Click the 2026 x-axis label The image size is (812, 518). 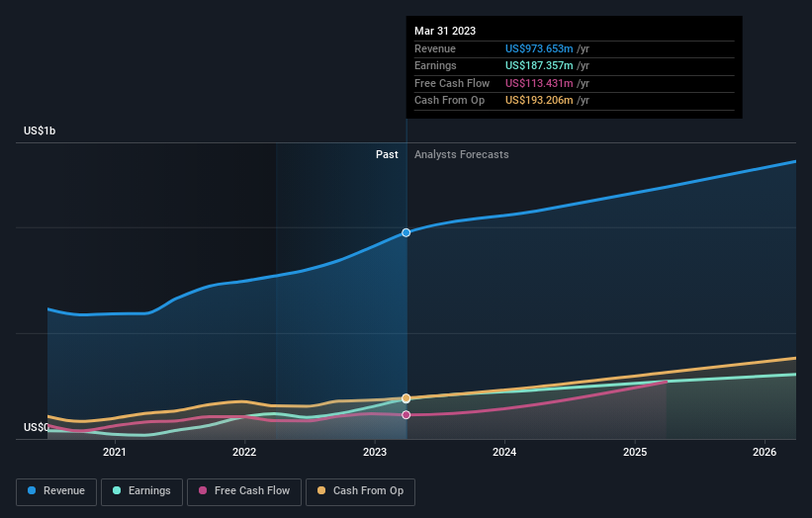click(x=765, y=452)
